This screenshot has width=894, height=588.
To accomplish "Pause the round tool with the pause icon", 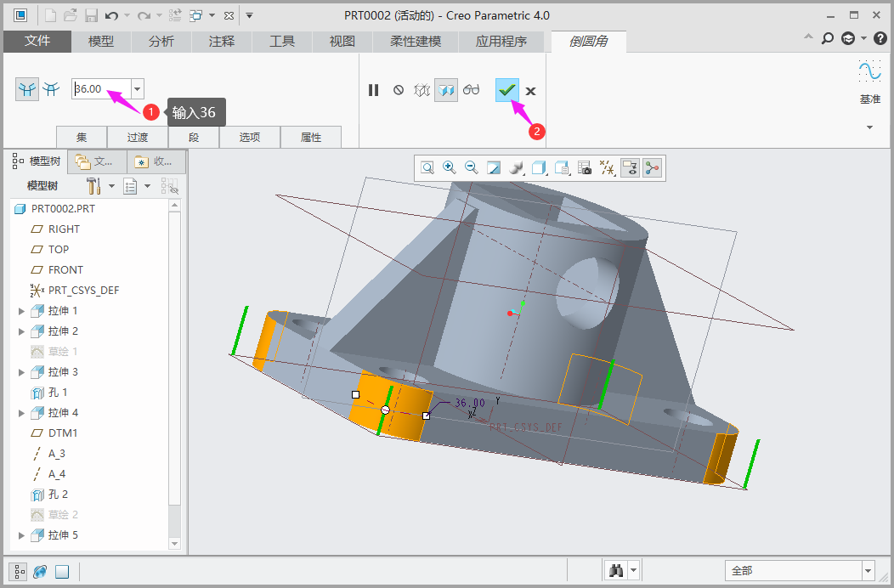I will 373,90.
